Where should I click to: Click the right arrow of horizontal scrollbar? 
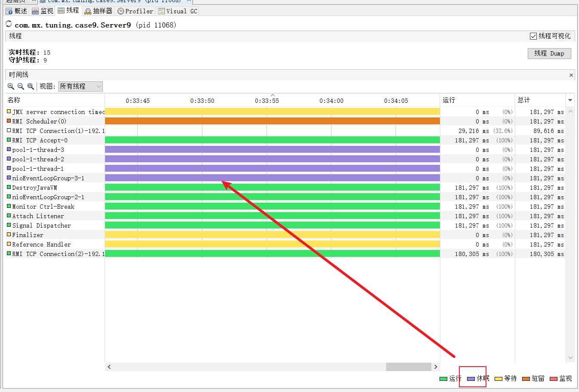coord(436,367)
